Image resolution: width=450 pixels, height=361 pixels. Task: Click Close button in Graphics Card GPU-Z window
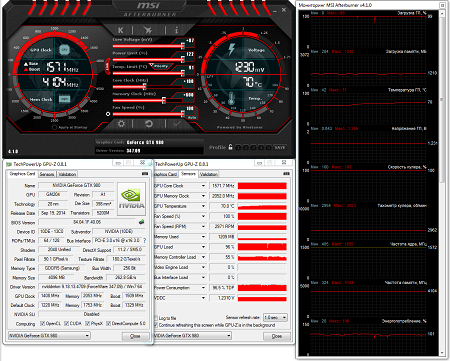point(135,336)
